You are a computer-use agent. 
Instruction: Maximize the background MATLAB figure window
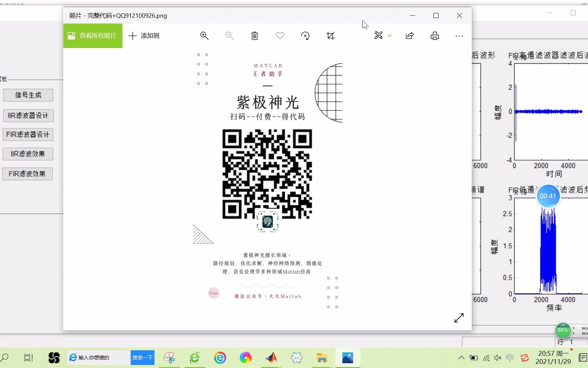tap(573, 13)
